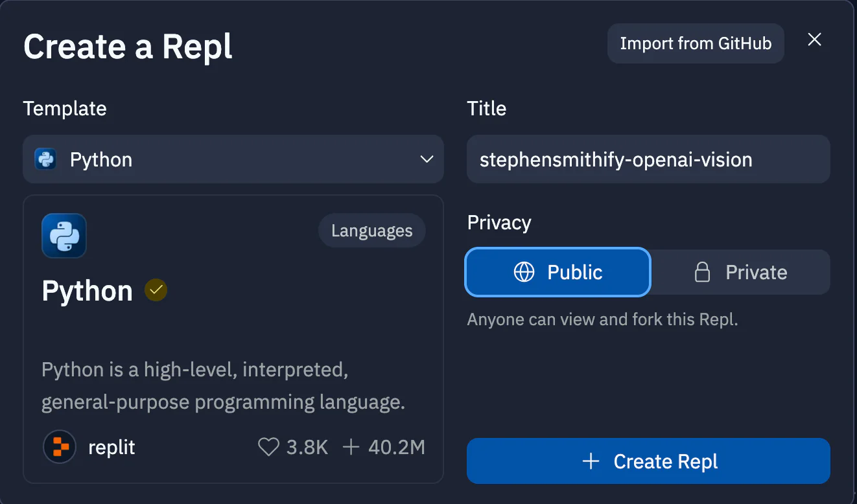Click the 3.8K likes count

click(x=307, y=447)
